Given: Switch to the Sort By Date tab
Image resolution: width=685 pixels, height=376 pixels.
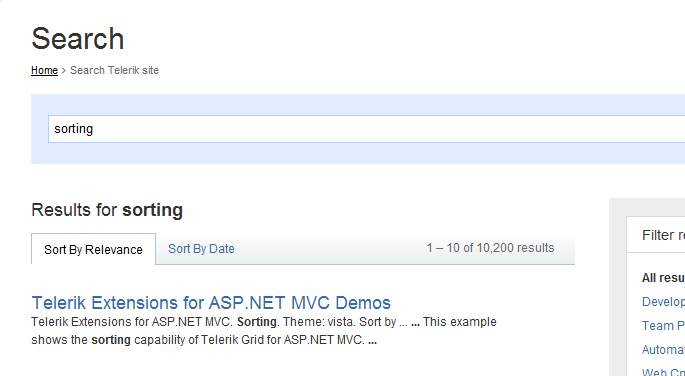Looking at the screenshot, I should tap(201, 248).
